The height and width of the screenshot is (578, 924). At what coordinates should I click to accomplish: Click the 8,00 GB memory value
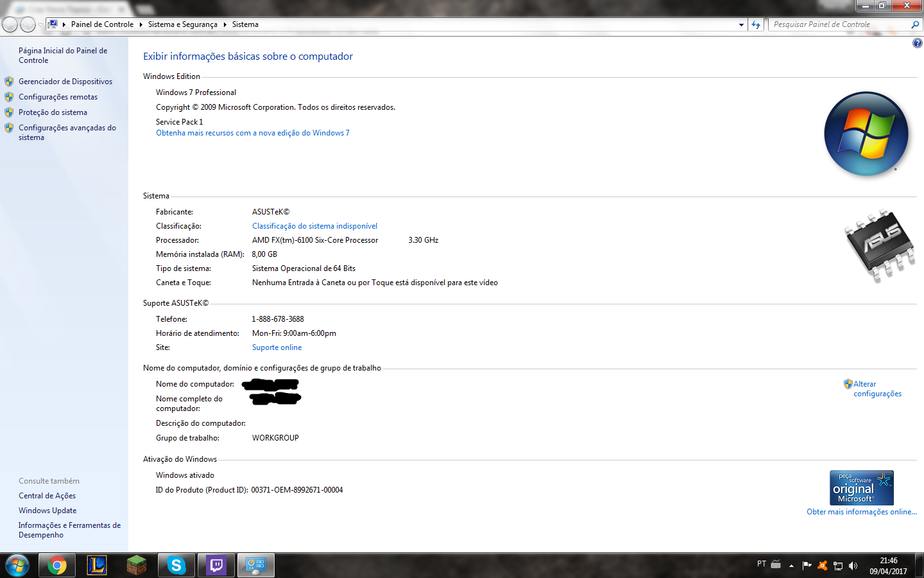coord(264,254)
